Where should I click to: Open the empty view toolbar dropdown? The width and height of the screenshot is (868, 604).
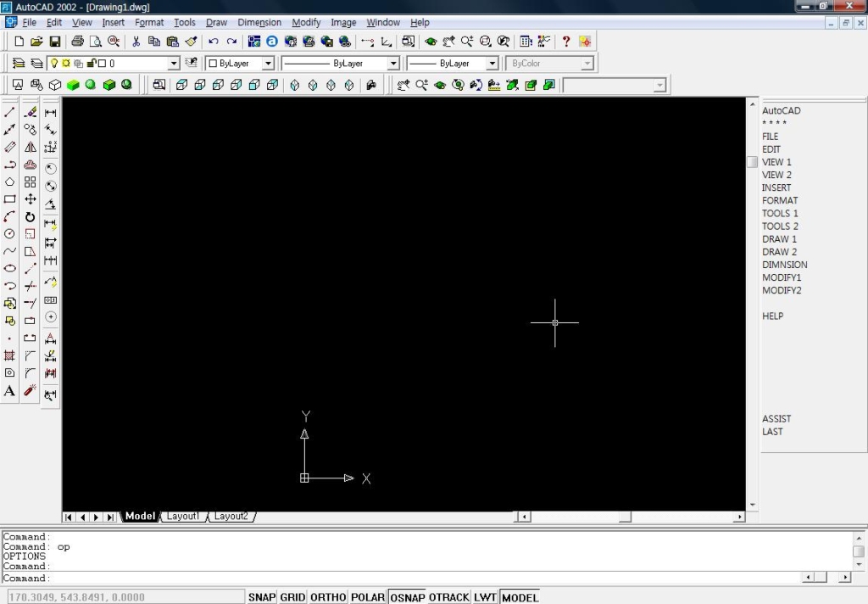pos(659,86)
